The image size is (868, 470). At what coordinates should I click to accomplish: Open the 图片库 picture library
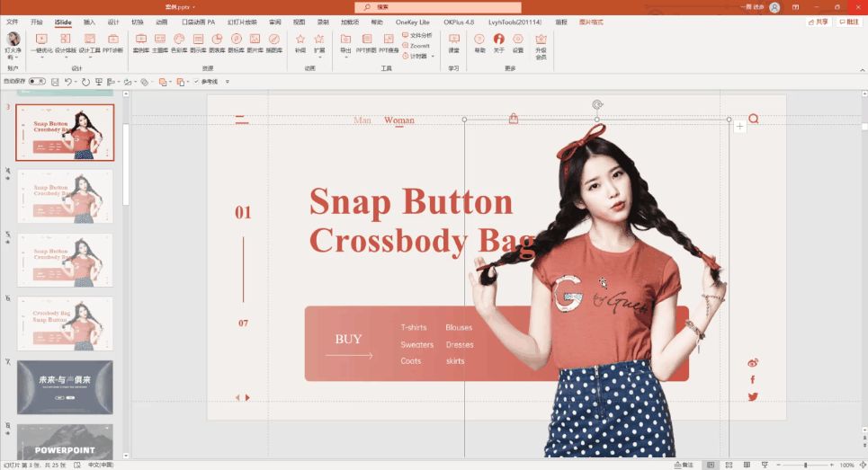[255, 43]
